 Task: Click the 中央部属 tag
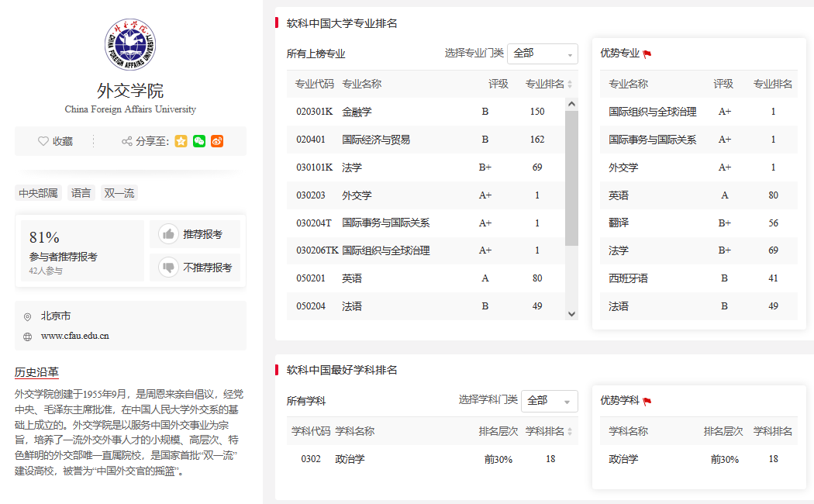coord(39,193)
